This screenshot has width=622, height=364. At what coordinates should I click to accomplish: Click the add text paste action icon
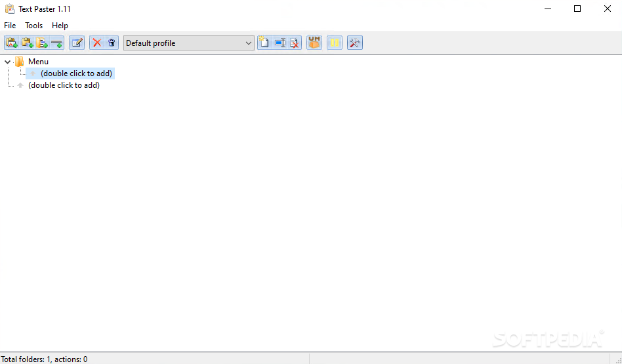pos(12,43)
